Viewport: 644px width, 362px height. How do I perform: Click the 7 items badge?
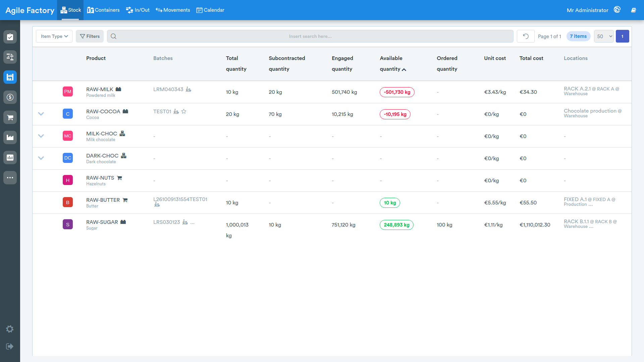point(578,36)
